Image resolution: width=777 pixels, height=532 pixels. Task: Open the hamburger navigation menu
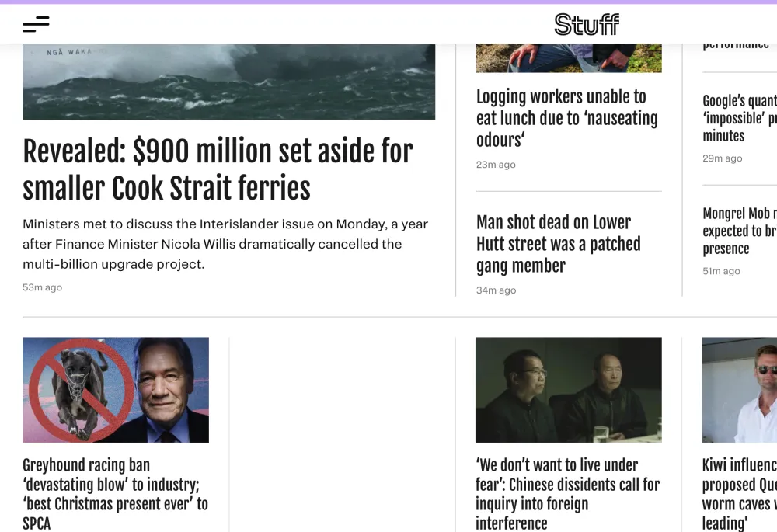tap(36, 25)
